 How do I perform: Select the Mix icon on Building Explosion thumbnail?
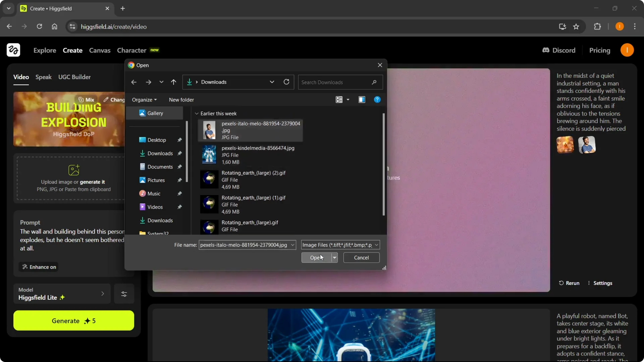click(x=82, y=99)
